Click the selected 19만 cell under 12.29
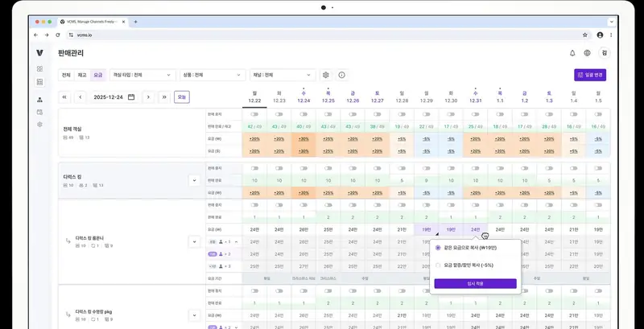The width and height of the screenshot is (644, 329). [426, 230]
